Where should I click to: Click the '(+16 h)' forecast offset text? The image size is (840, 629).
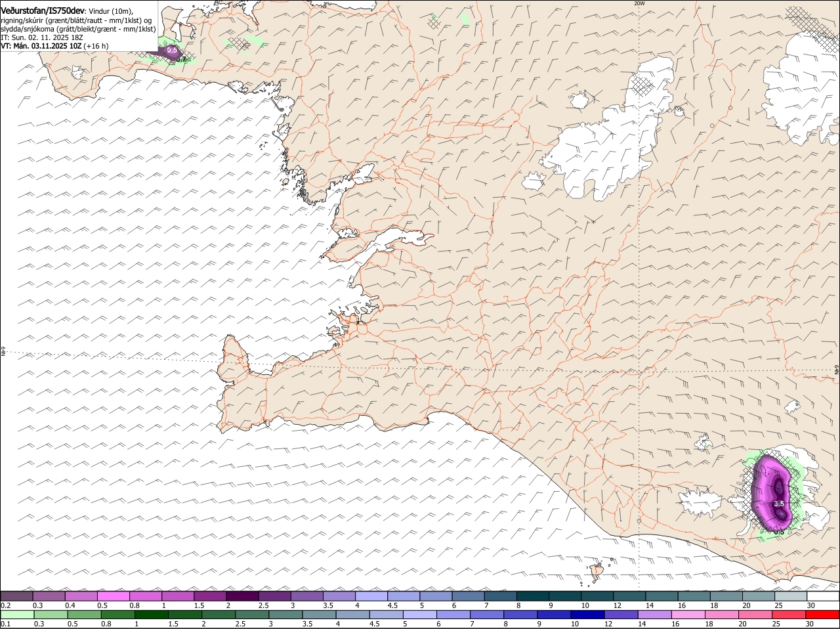pyautogui.click(x=96, y=46)
